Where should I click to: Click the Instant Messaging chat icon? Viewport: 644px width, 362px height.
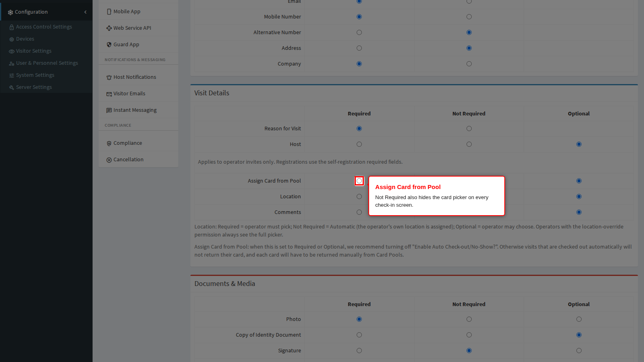pyautogui.click(x=109, y=110)
